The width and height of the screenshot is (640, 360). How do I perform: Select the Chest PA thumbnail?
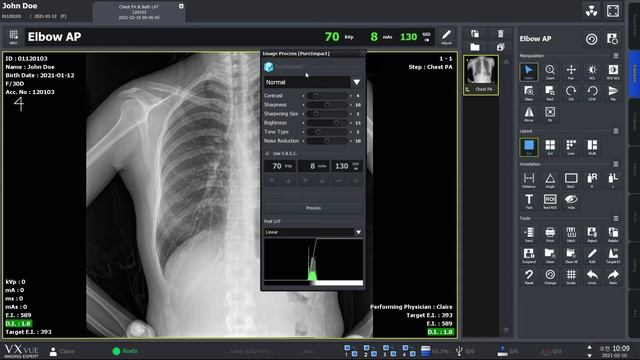click(x=481, y=75)
